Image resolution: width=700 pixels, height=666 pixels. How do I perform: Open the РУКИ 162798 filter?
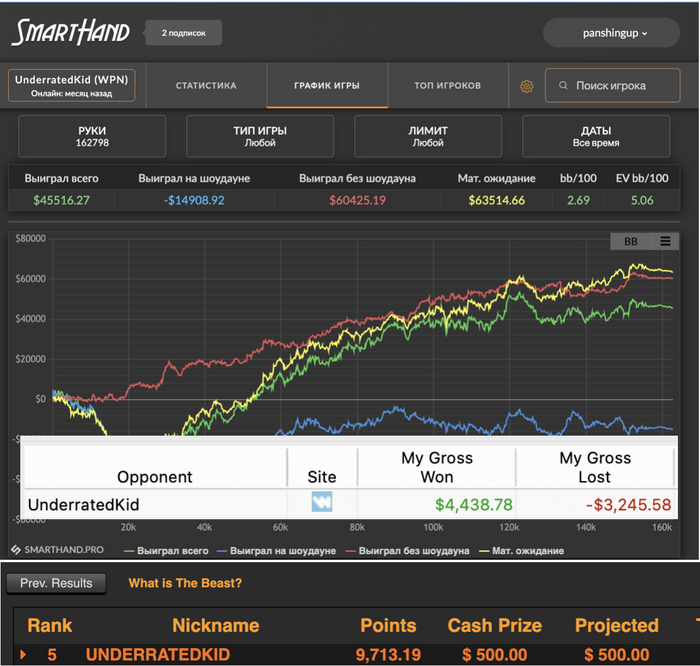coord(92,136)
